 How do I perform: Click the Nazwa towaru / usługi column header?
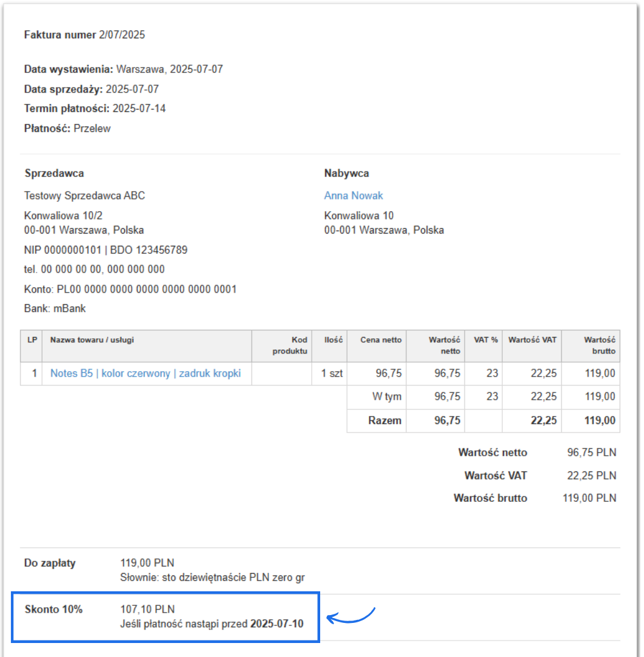(x=92, y=340)
